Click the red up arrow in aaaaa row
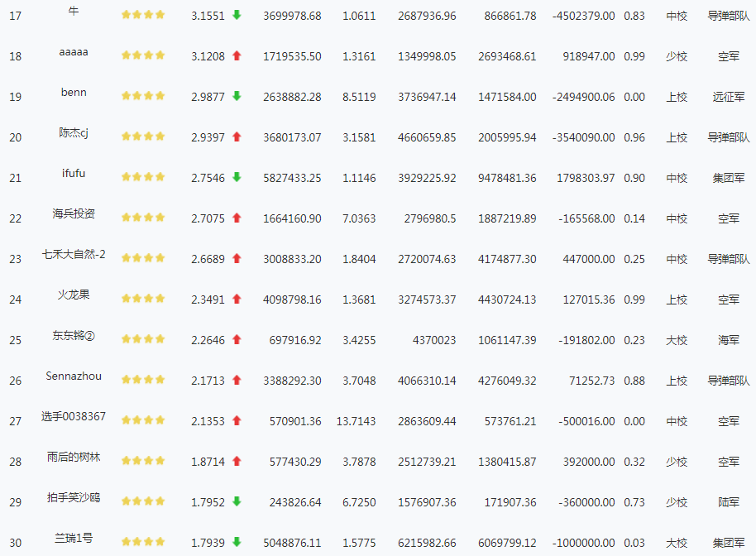756x556 pixels. [x=237, y=55]
